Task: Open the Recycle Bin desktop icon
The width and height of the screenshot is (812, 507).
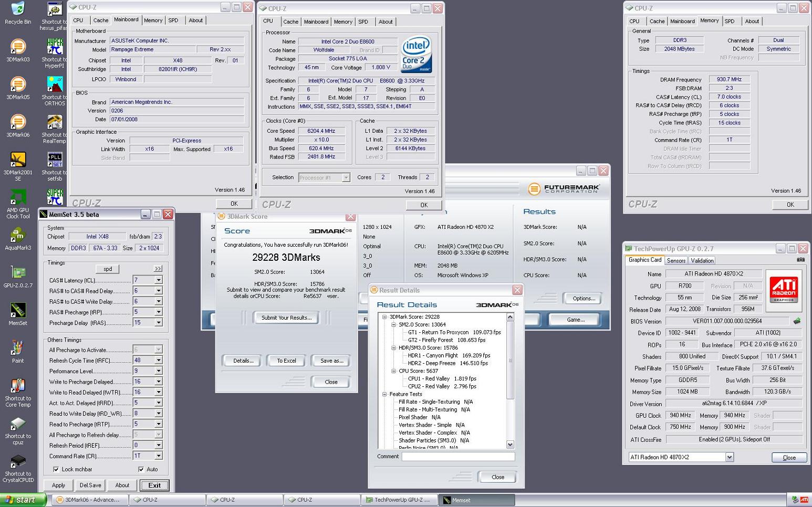Action: click(18, 13)
